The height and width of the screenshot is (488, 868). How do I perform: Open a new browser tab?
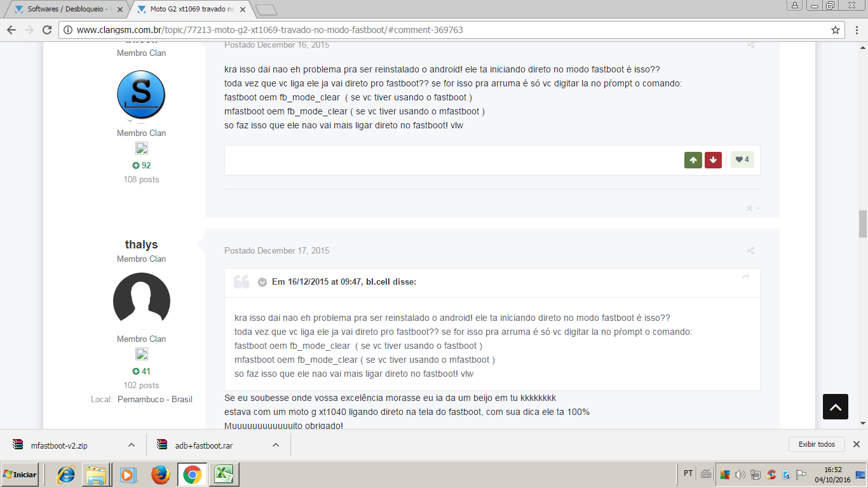click(266, 10)
